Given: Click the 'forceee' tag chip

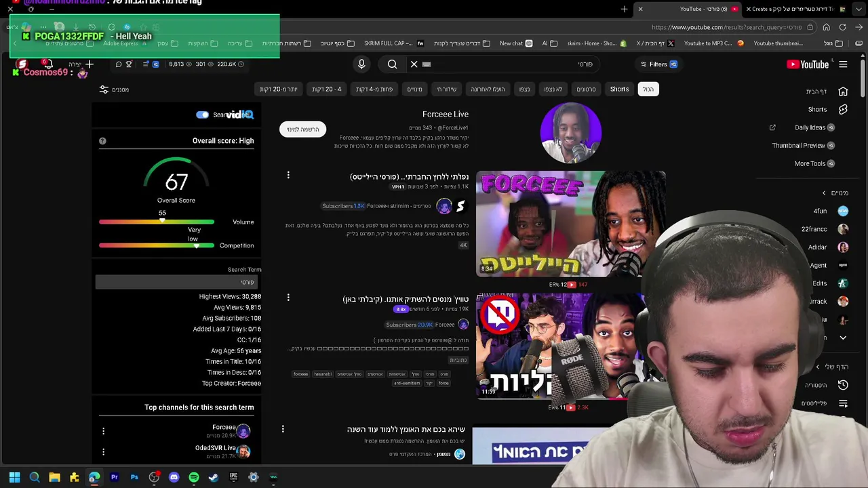Looking at the screenshot, I should click(300, 374).
